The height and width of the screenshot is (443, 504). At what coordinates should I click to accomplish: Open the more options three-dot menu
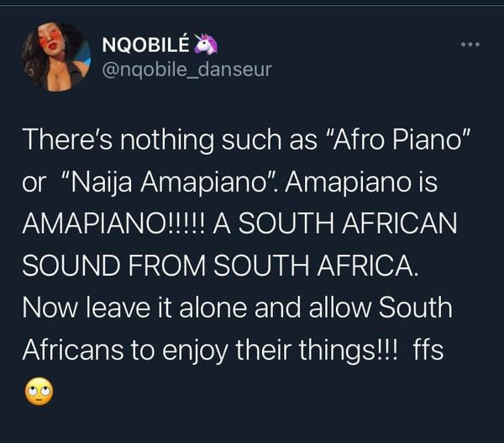click(x=472, y=45)
